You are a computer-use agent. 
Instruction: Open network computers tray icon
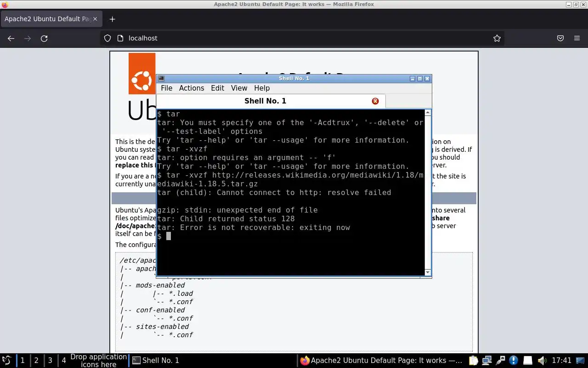pos(487,361)
